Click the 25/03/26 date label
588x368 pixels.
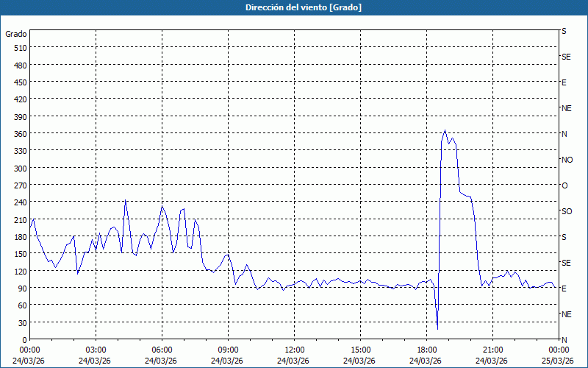tap(559, 361)
